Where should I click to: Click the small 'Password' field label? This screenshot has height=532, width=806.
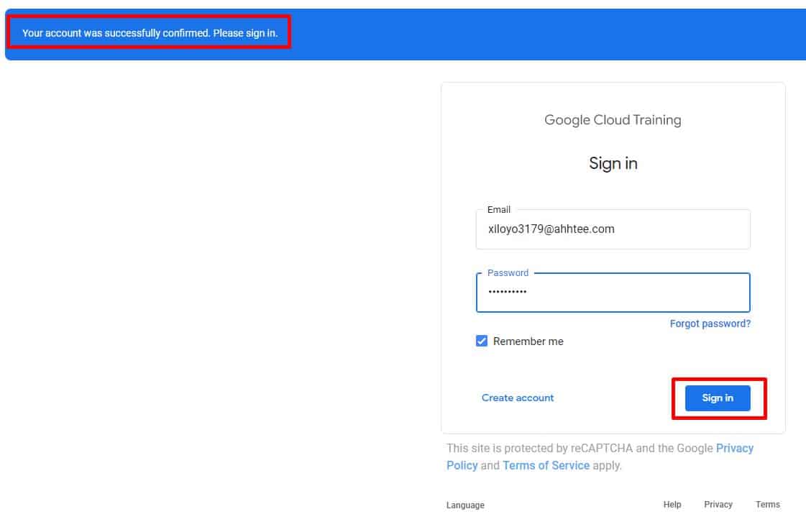click(508, 273)
